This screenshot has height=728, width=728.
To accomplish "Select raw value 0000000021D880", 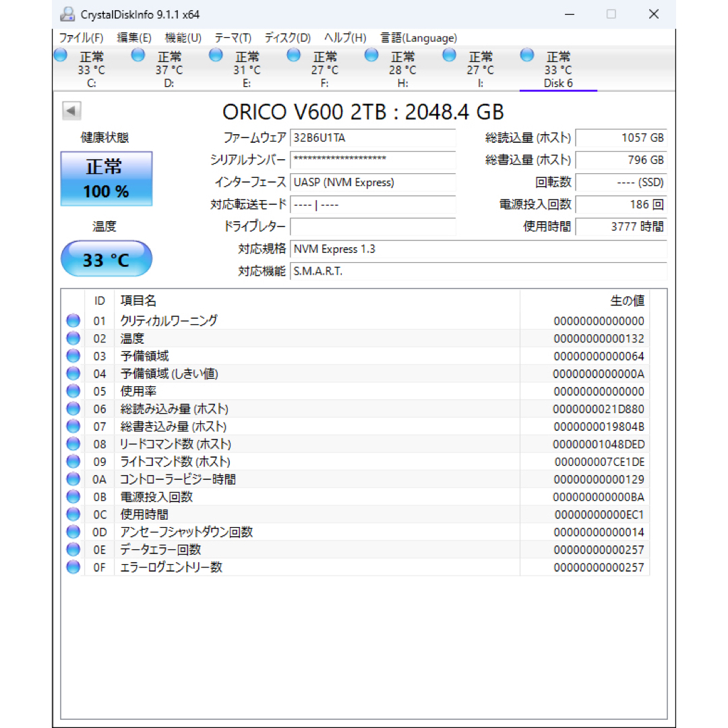I will (x=599, y=409).
